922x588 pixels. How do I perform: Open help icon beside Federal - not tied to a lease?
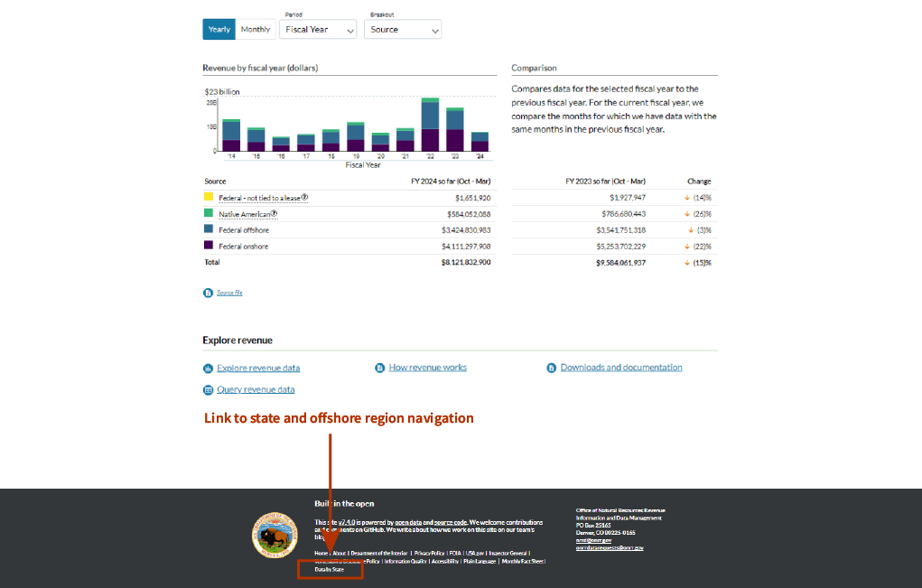pyautogui.click(x=304, y=198)
